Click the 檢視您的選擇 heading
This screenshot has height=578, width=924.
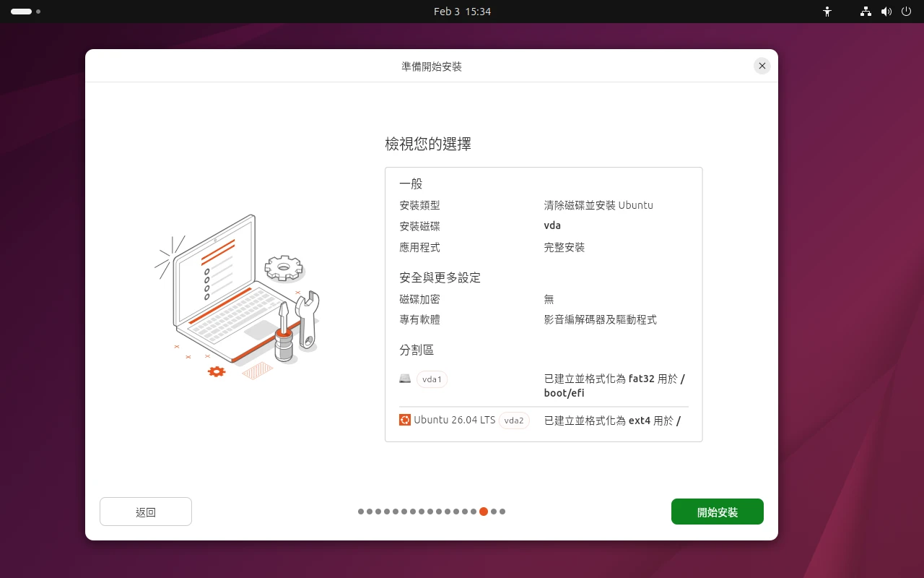(x=428, y=144)
